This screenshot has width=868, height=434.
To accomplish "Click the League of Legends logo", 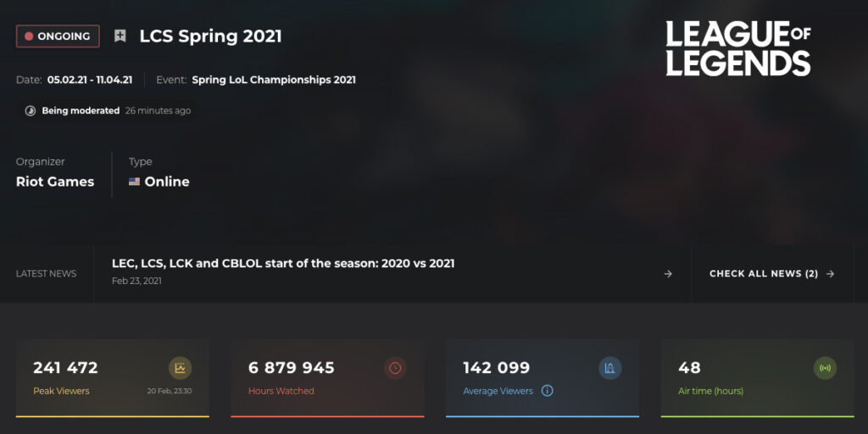I will (x=738, y=48).
